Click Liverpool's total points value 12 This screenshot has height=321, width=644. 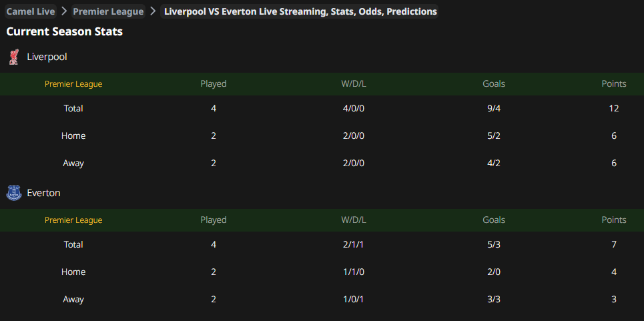point(614,108)
